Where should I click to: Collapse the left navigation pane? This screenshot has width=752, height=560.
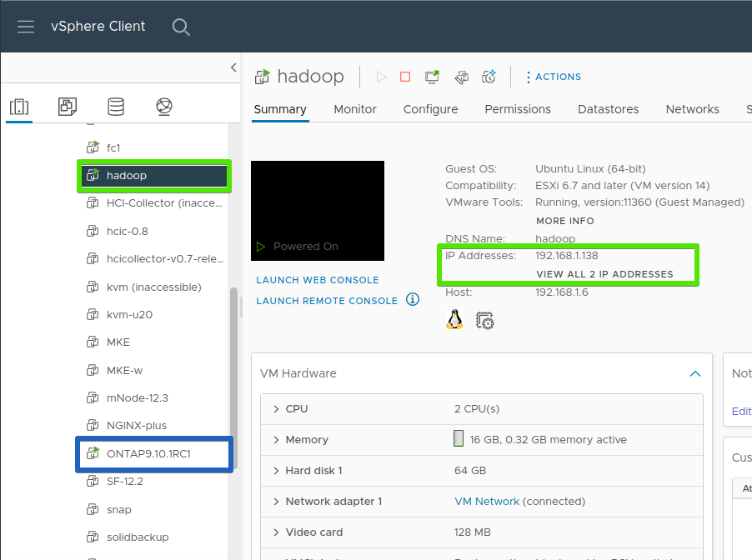tap(233, 67)
